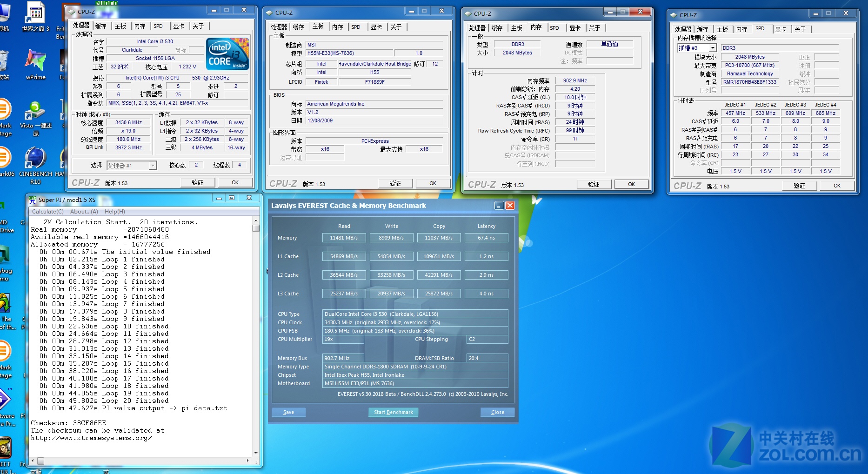
Task: Open the Vista 一键还原 desktop icon
Action: [x=35, y=117]
